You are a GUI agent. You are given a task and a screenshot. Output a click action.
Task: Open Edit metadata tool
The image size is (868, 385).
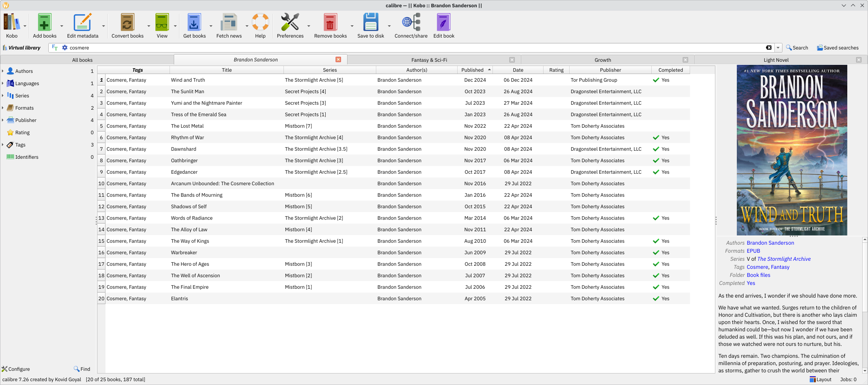[x=82, y=22]
